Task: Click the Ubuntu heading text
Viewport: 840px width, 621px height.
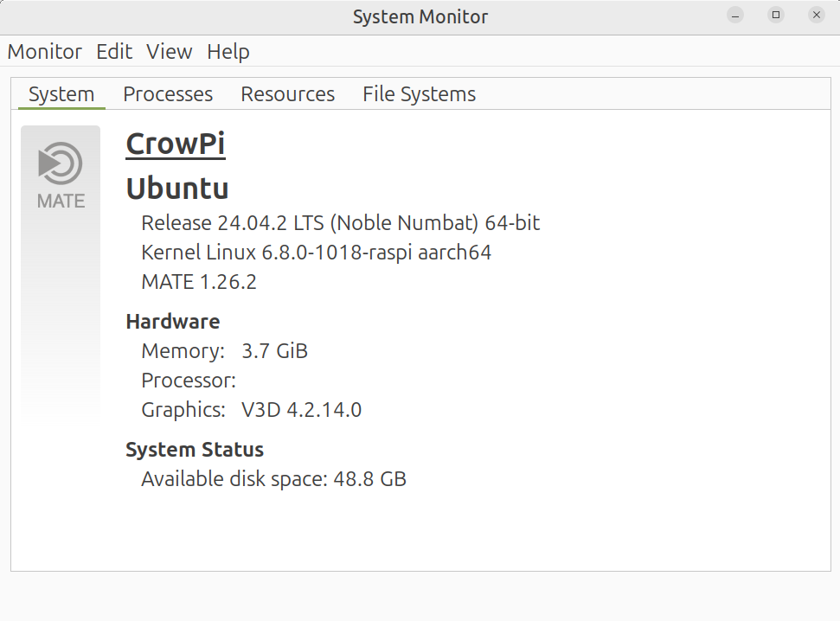Action: pos(177,189)
